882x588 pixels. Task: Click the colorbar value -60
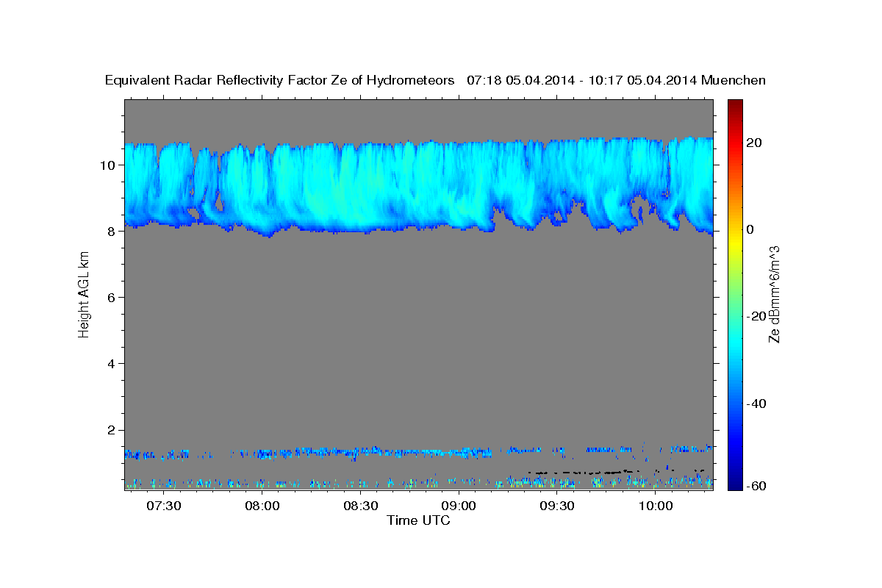coord(755,487)
